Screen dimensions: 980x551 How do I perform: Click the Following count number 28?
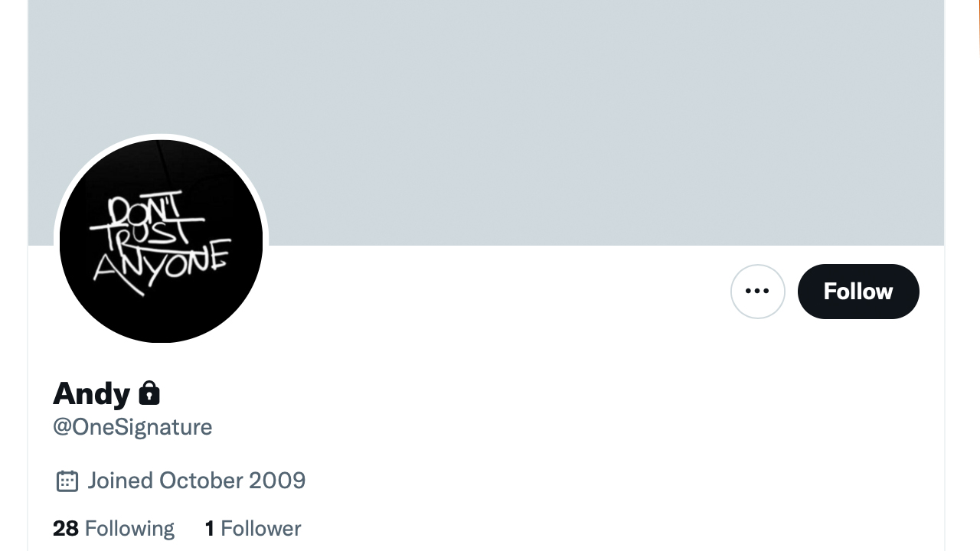point(66,528)
